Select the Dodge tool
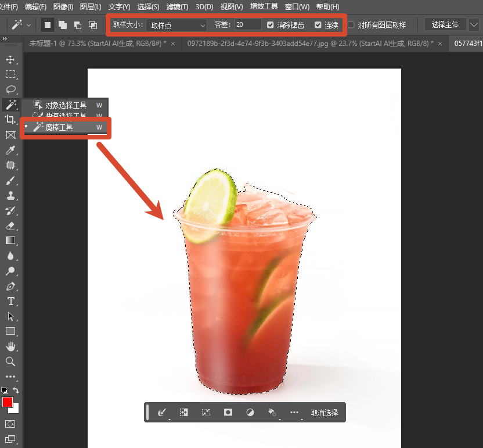This screenshot has width=483, height=448. pos(10,271)
